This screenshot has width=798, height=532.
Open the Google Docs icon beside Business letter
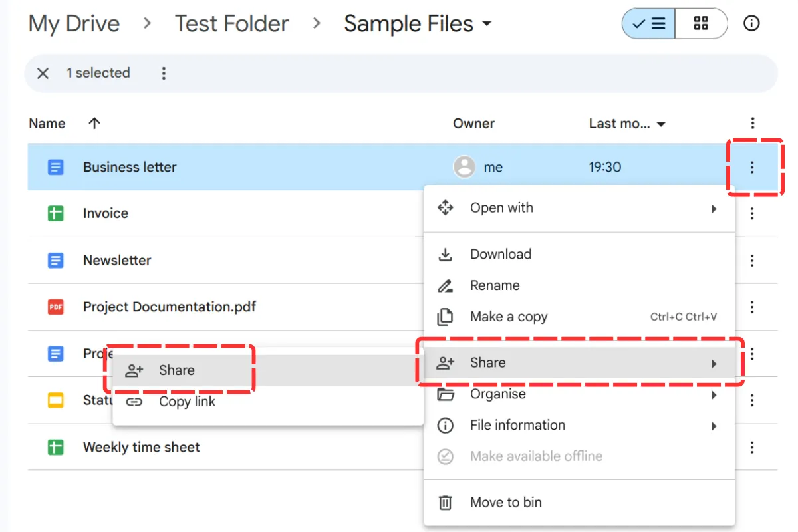56,167
